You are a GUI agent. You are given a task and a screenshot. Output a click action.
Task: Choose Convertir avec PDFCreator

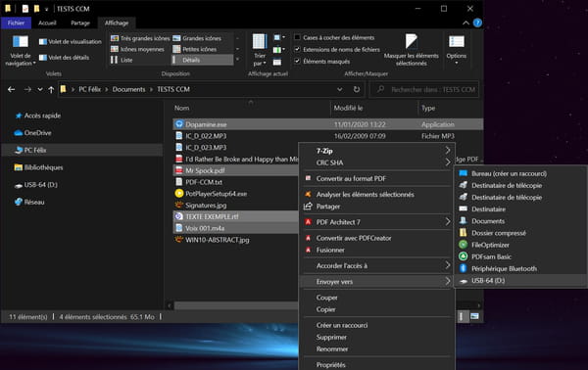coord(376,238)
